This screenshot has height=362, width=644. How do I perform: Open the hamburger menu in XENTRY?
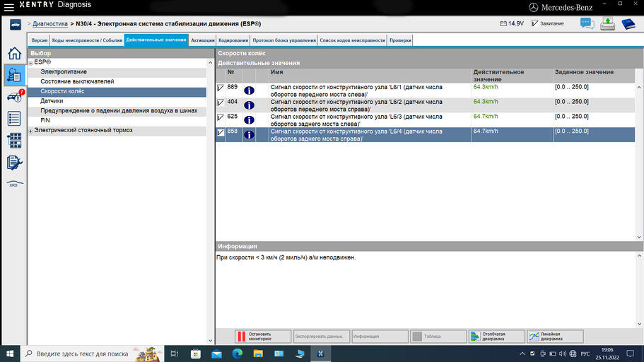click(8, 6)
